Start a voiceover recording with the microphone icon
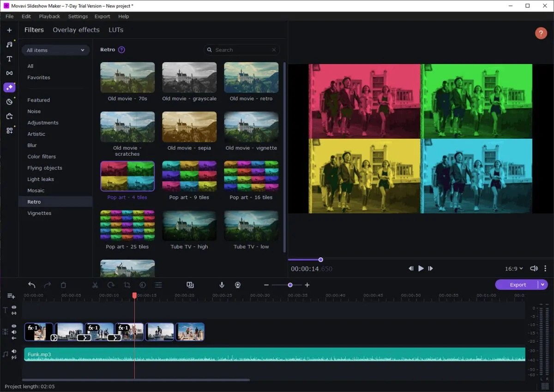Image resolution: width=554 pixels, height=392 pixels. tap(222, 285)
